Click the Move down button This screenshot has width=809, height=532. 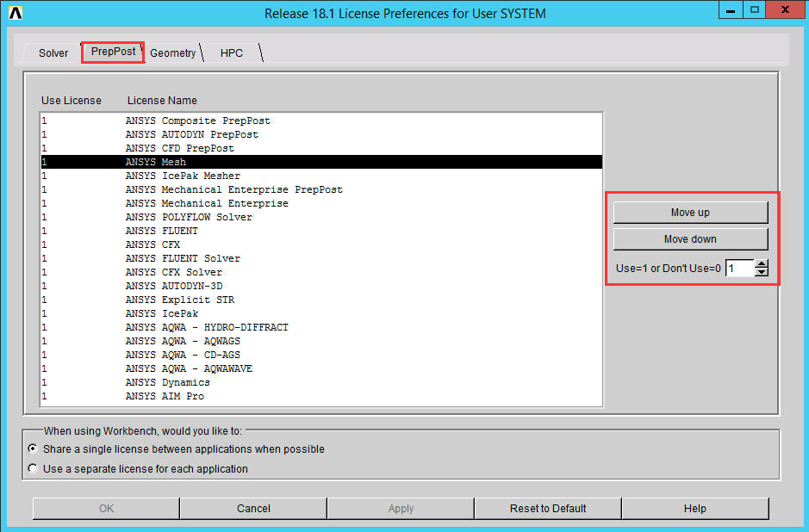(x=690, y=239)
